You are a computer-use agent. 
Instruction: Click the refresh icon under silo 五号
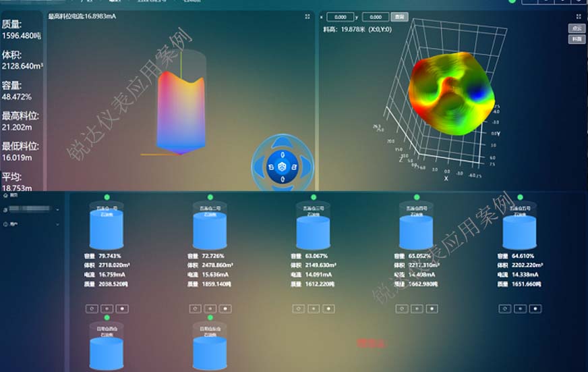(505, 309)
